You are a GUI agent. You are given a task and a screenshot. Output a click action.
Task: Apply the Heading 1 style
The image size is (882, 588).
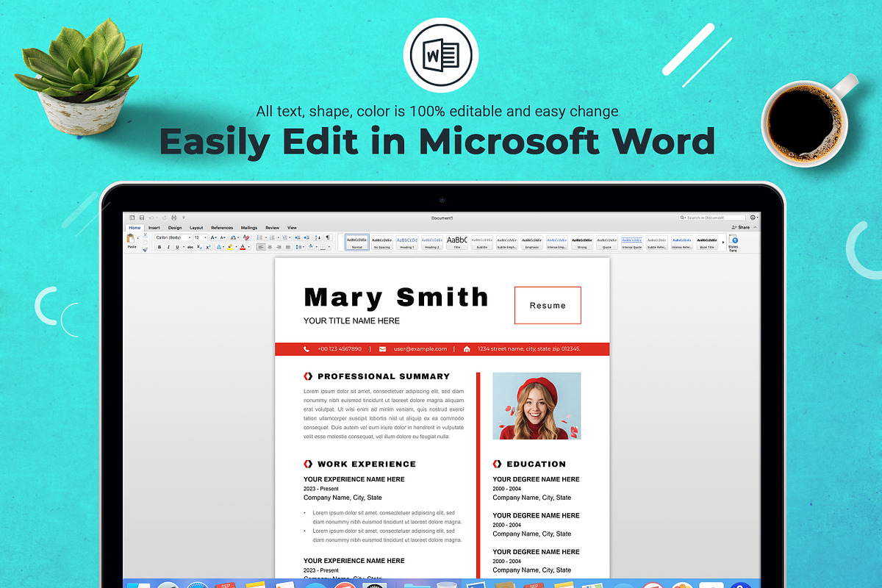coord(407,243)
